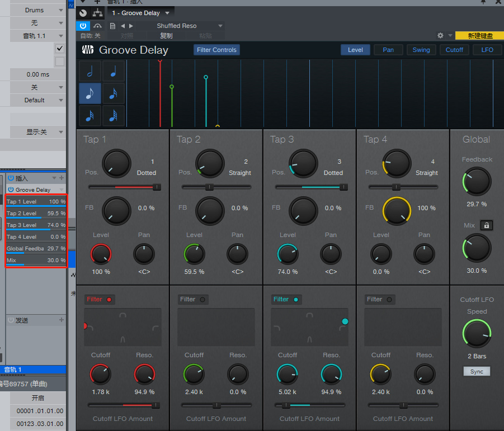
Task: Click the plugin power bypass icon
Action: 83,26
